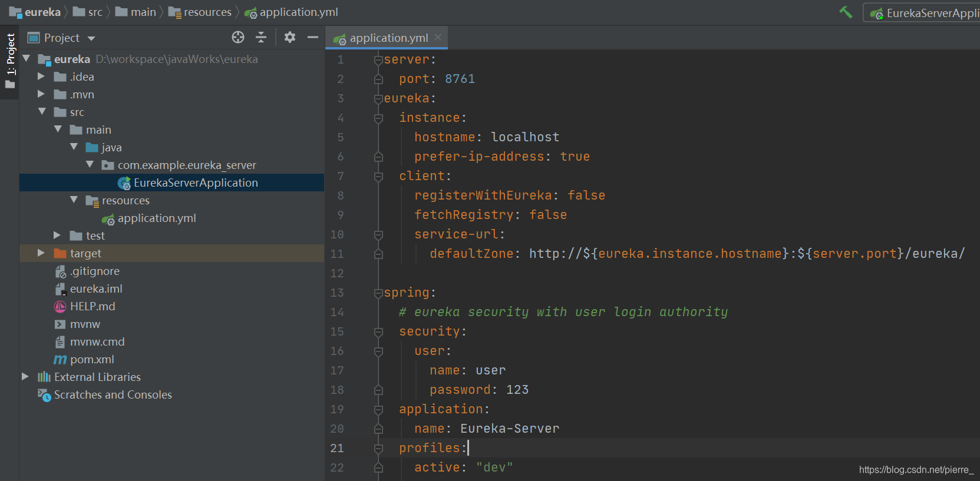Click the Scratches and Consoles icon

(x=44, y=394)
